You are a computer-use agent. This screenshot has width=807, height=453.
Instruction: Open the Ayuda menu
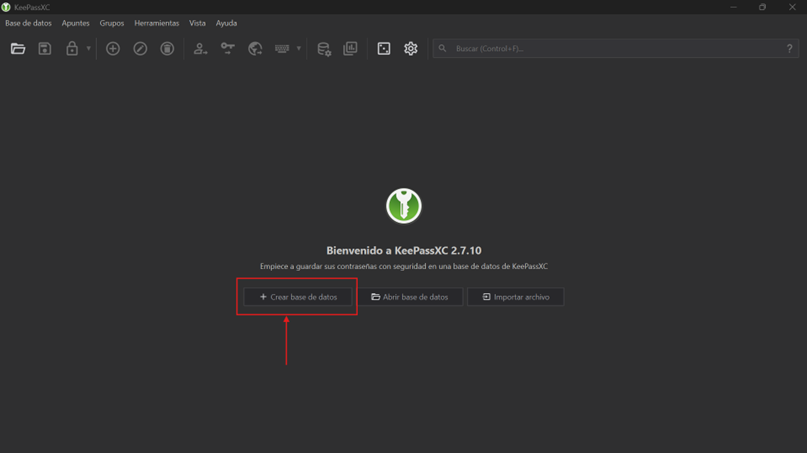pos(226,23)
